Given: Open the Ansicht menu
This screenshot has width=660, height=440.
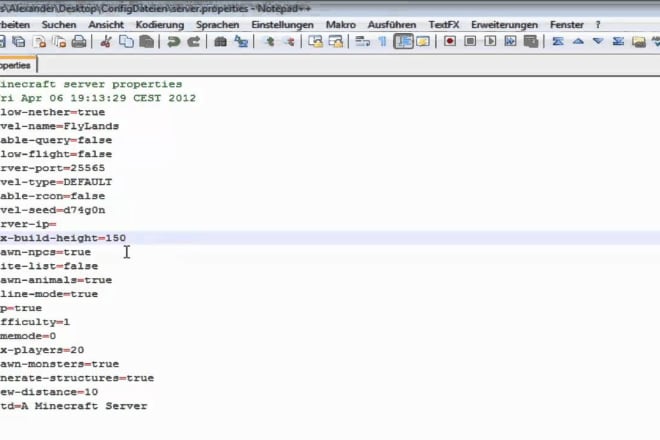Looking at the screenshot, I should click(106, 25).
